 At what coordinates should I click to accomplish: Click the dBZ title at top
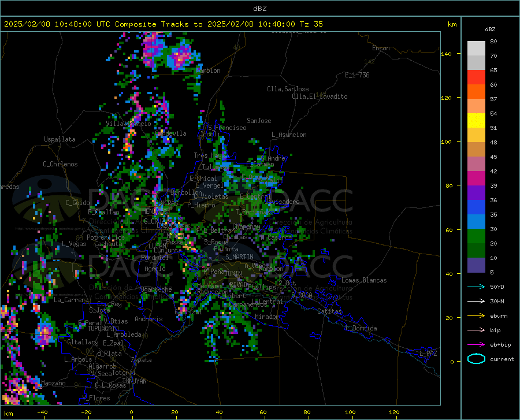259,9
